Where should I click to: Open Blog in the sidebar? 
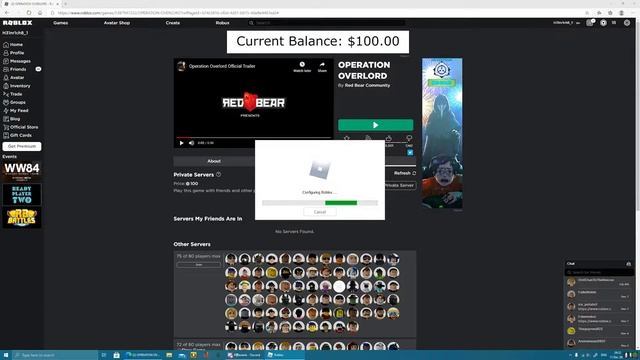(x=12, y=119)
